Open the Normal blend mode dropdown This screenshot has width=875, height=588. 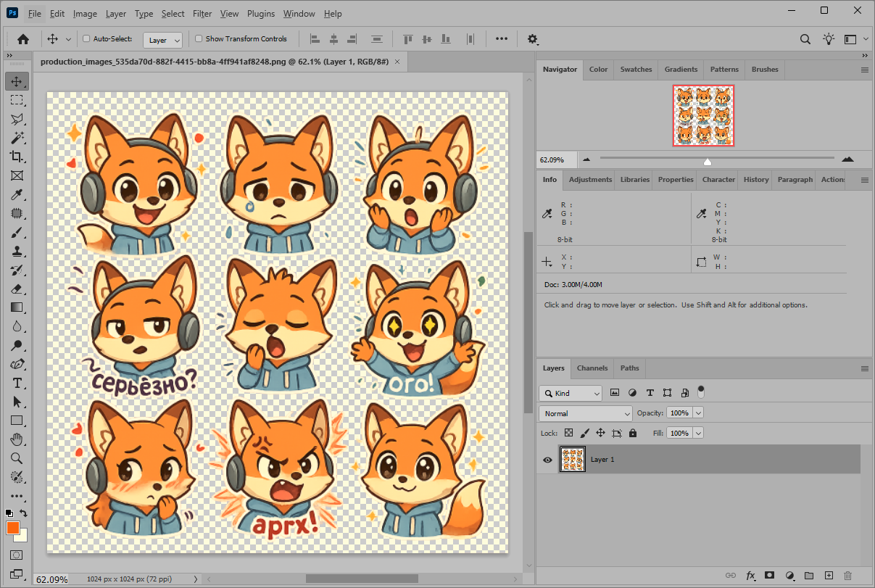click(x=586, y=413)
